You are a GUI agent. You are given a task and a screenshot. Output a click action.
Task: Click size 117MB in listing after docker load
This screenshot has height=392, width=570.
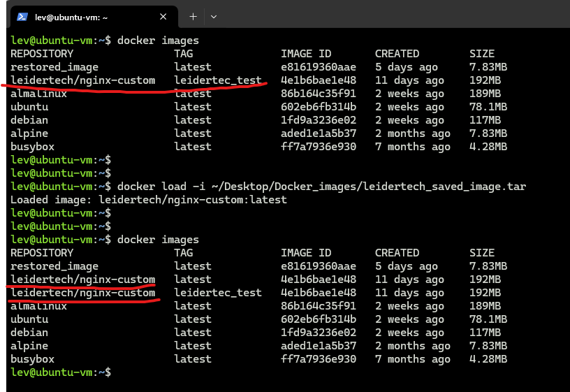pyautogui.click(x=485, y=333)
